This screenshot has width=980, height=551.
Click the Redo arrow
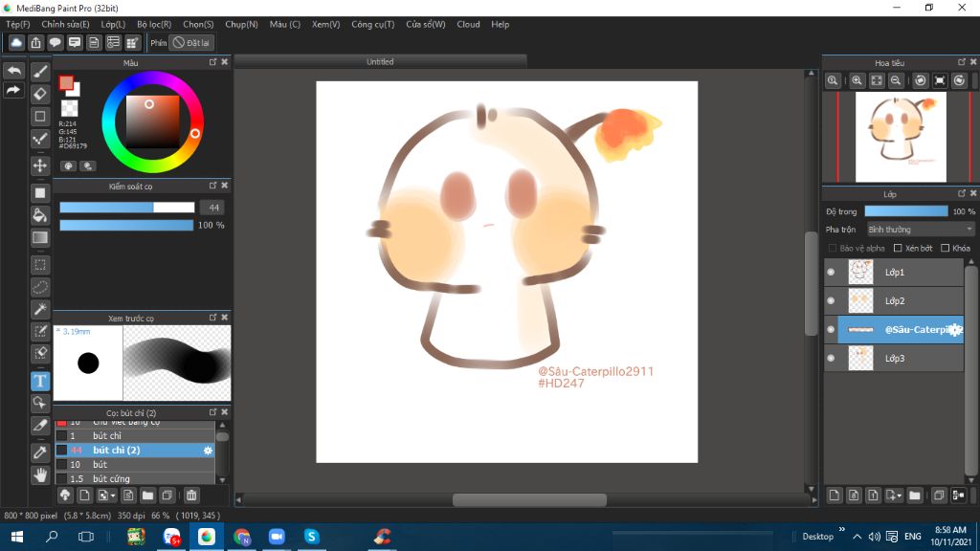13,91
